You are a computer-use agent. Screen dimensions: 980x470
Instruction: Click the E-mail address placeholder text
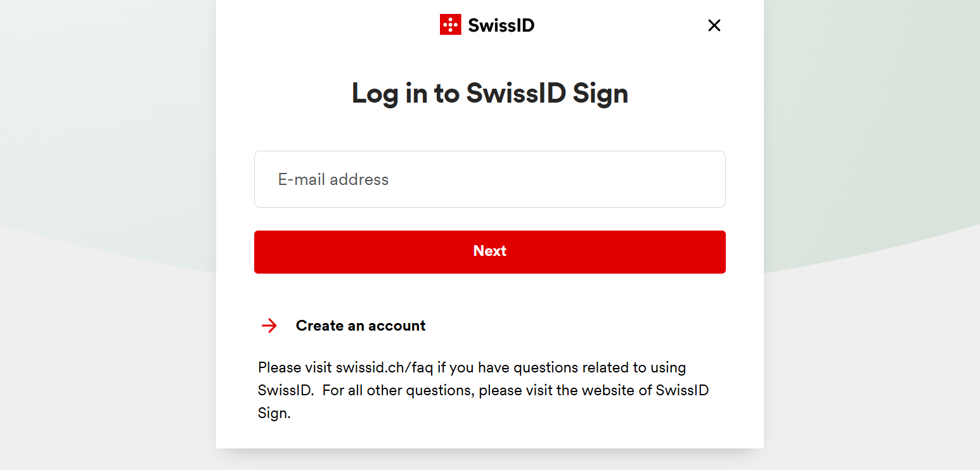tap(333, 180)
